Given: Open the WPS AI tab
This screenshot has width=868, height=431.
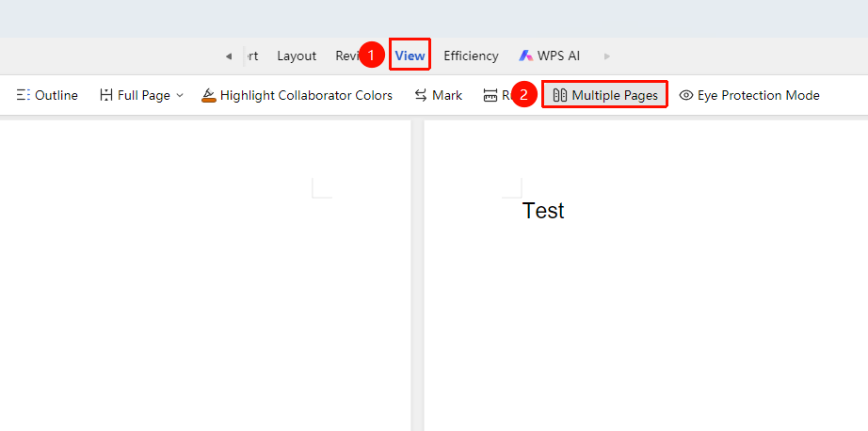Looking at the screenshot, I should point(549,56).
